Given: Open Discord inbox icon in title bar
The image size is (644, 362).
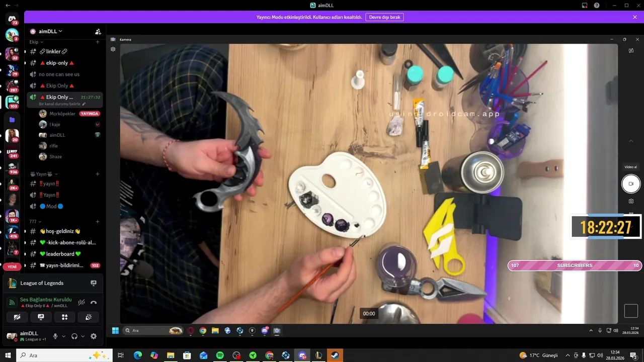Looking at the screenshot, I should pos(585,6).
